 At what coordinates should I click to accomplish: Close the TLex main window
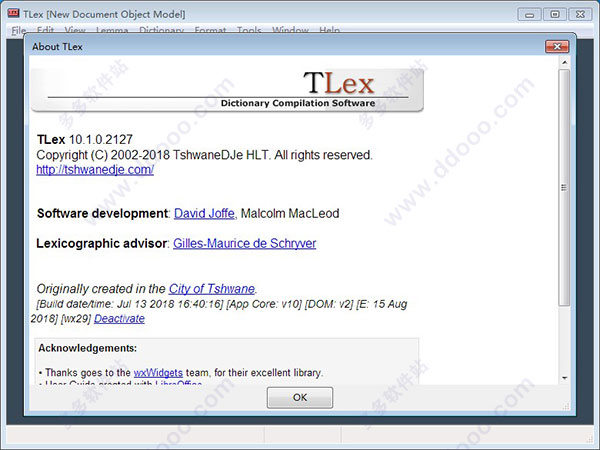[x=580, y=15]
